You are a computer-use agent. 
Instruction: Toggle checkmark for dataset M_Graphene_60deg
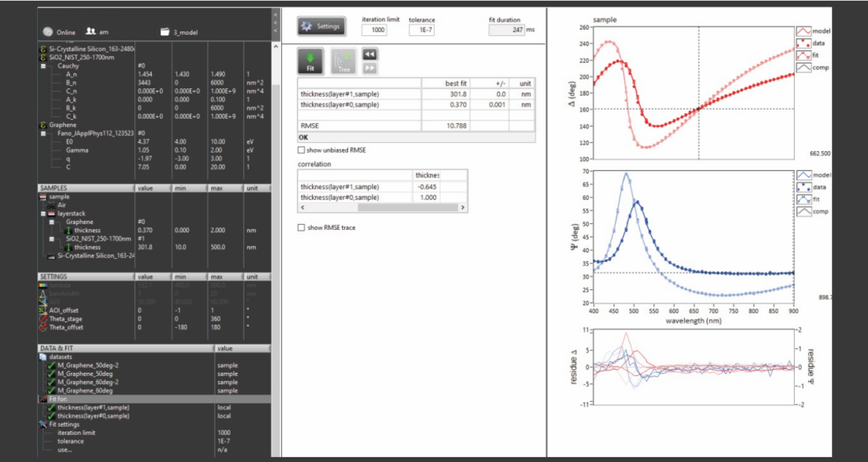(x=51, y=390)
